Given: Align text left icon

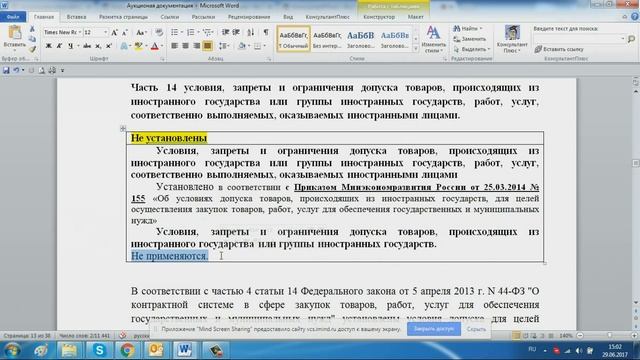Looking at the screenshot, I should (x=175, y=46).
